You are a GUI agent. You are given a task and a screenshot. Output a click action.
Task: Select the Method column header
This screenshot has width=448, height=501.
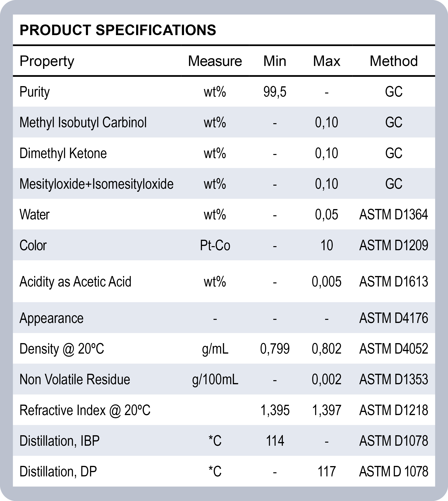click(x=394, y=61)
